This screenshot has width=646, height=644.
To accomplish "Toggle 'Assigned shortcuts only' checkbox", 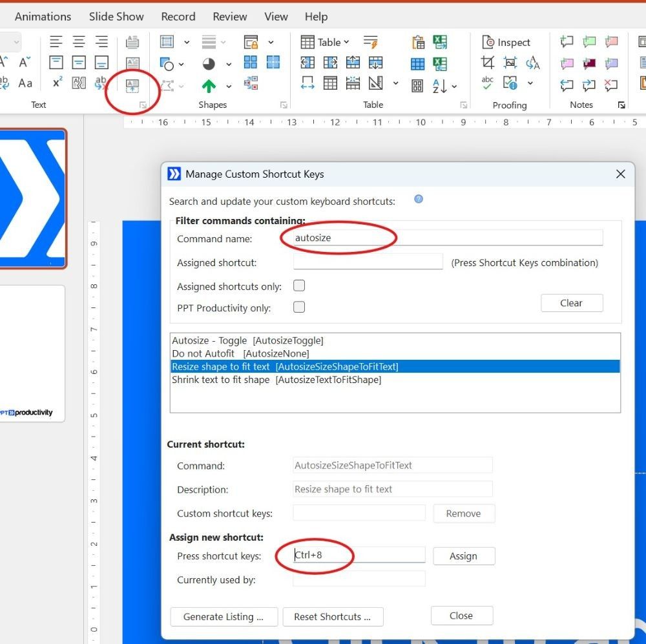I will coord(299,286).
